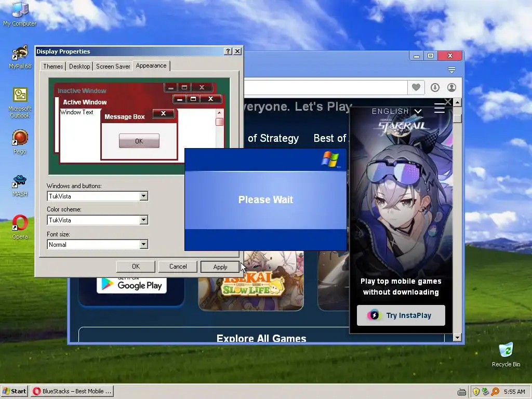Click Apply in Display Properties

tap(220, 267)
